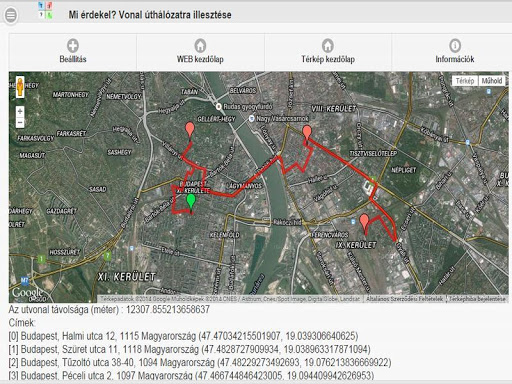The height and width of the screenshot is (384, 512).
Task: Click the Google logo on map
Action: 27,293
